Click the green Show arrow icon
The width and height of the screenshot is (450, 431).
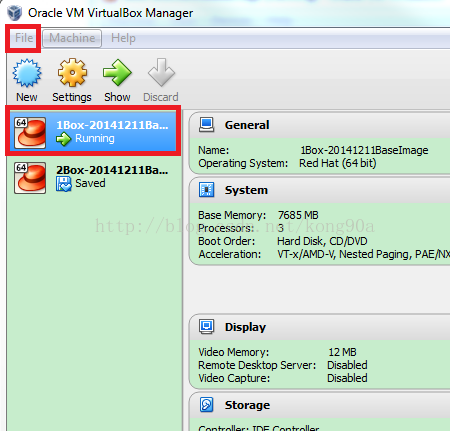pyautogui.click(x=117, y=72)
